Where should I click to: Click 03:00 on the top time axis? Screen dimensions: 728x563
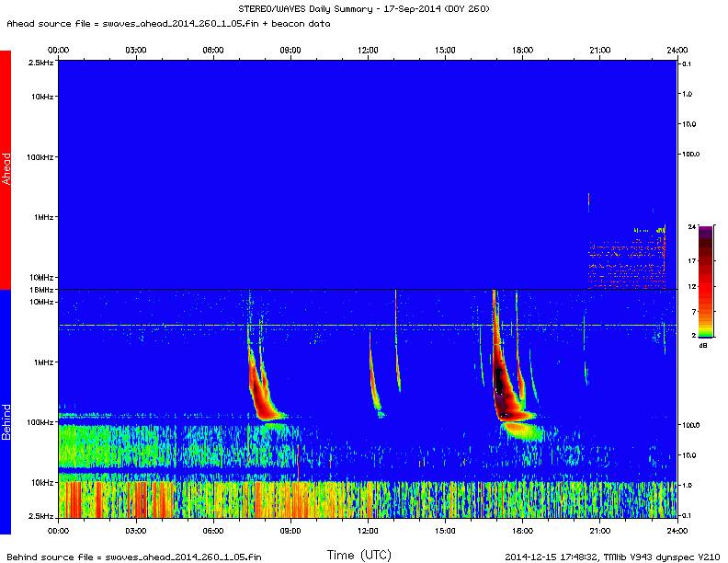[135, 51]
